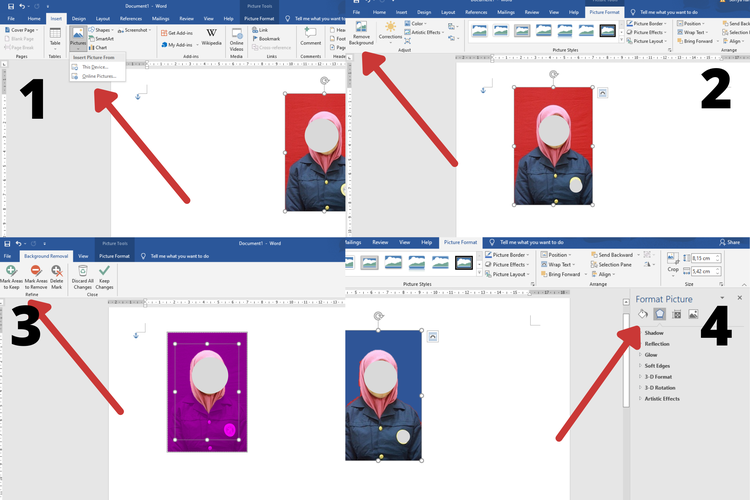Insert Chart in screenshot 1

coord(98,47)
